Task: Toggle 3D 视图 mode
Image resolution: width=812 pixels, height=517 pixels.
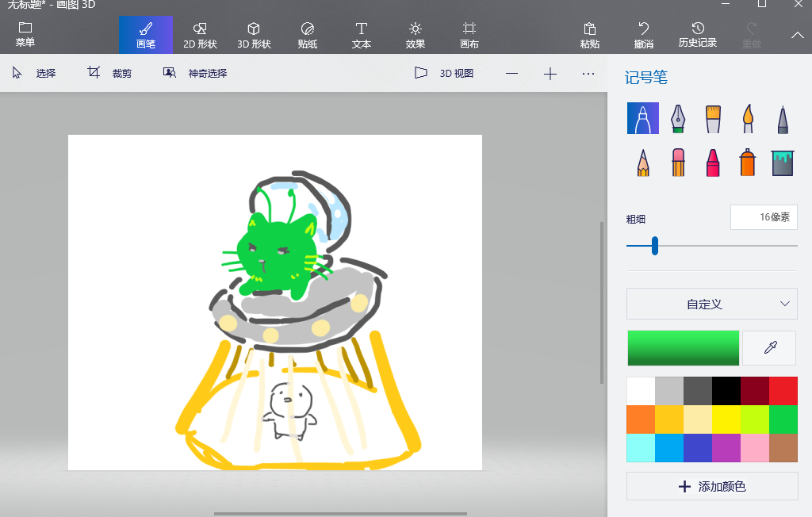Action: (x=445, y=73)
